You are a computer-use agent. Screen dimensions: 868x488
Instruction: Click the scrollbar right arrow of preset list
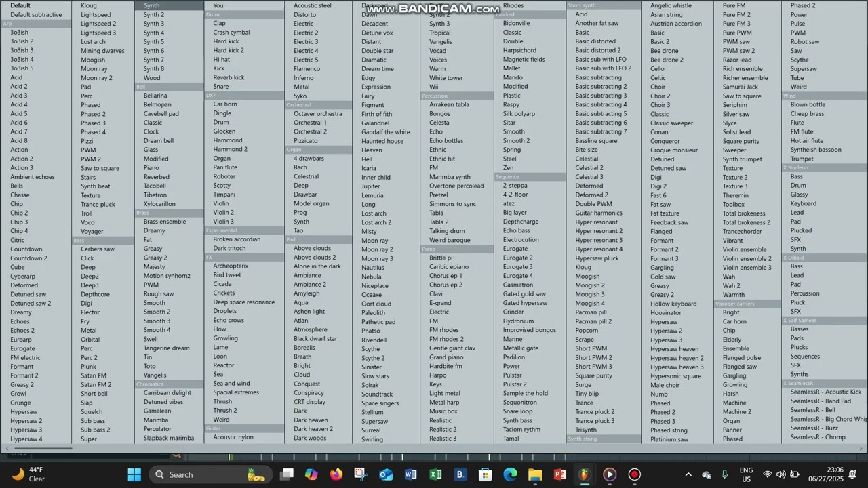863,448
